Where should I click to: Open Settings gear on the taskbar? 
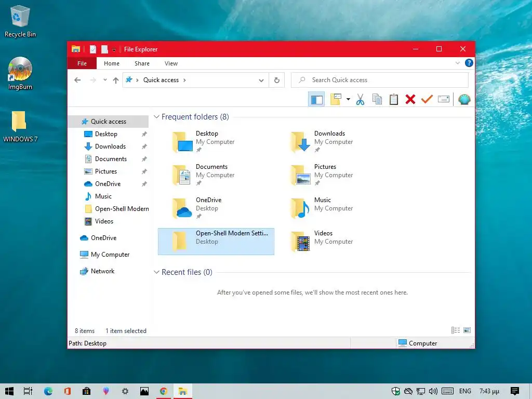(125, 391)
